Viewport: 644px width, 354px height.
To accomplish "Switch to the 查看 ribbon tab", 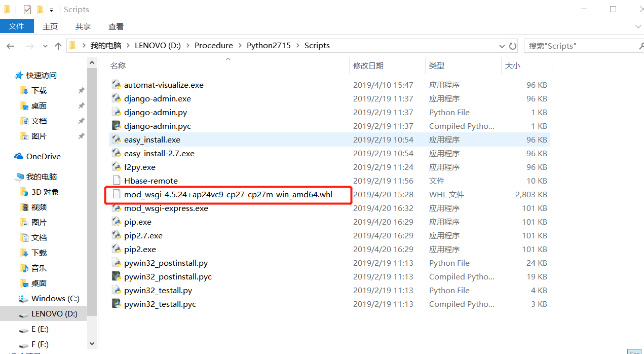I will 116,26.
